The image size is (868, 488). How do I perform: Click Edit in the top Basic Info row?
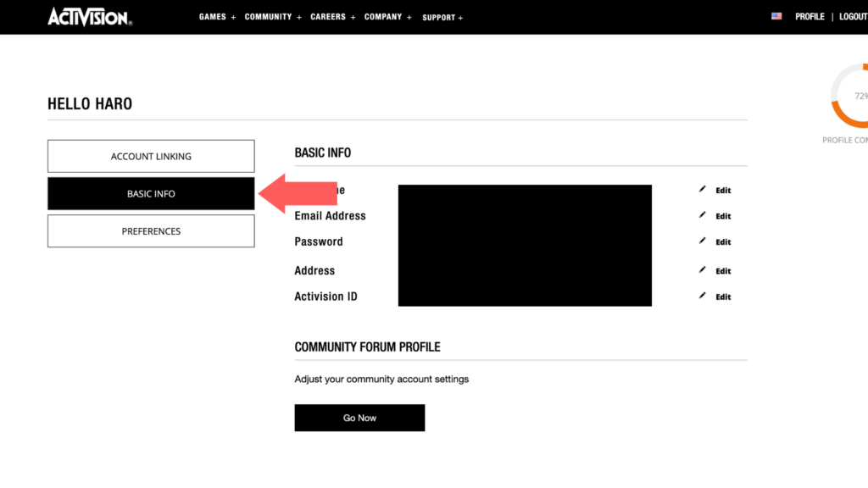tap(723, 190)
